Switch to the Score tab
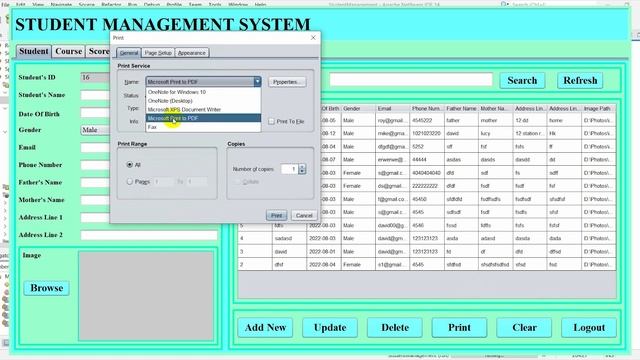 click(x=98, y=51)
